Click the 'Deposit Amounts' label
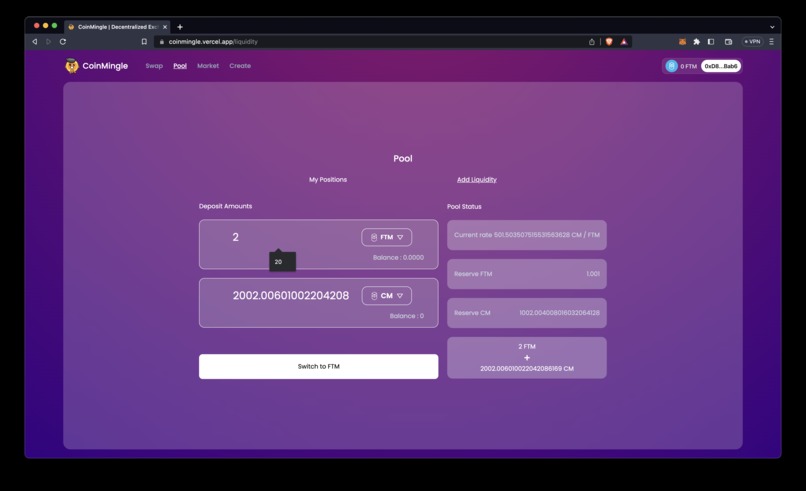The height and width of the screenshot is (491, 806). coord(225,206)
